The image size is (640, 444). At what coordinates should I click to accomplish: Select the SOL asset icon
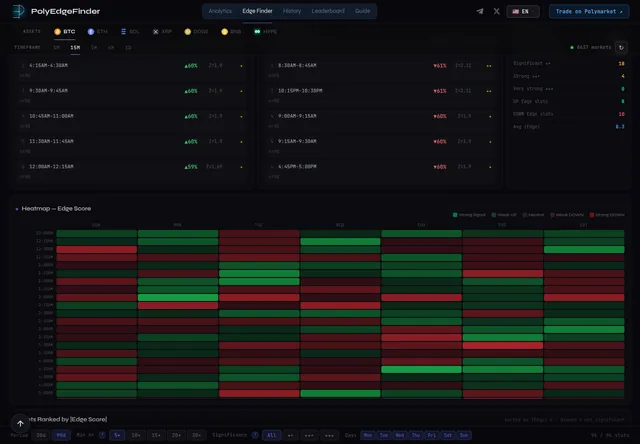tap(123, 31)
